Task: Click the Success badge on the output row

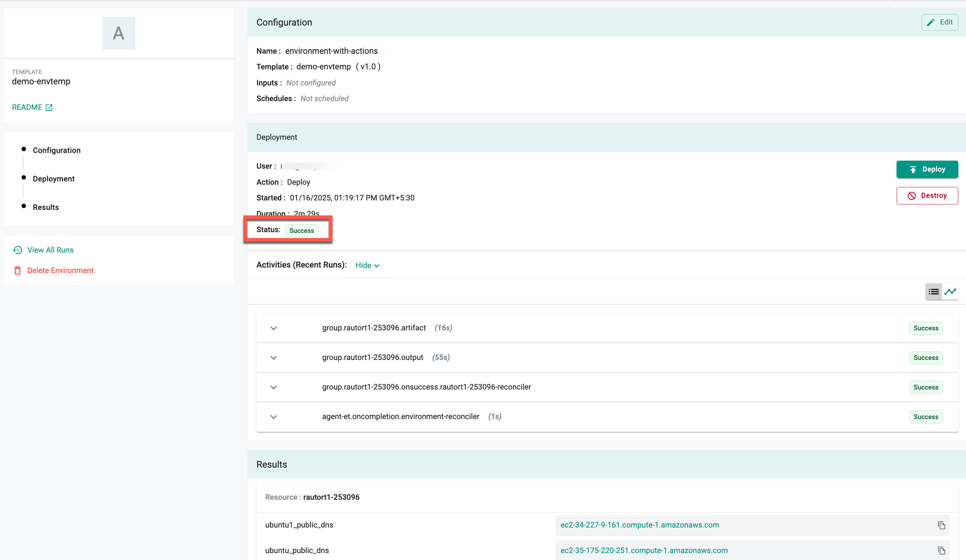Action: [926, 358]
